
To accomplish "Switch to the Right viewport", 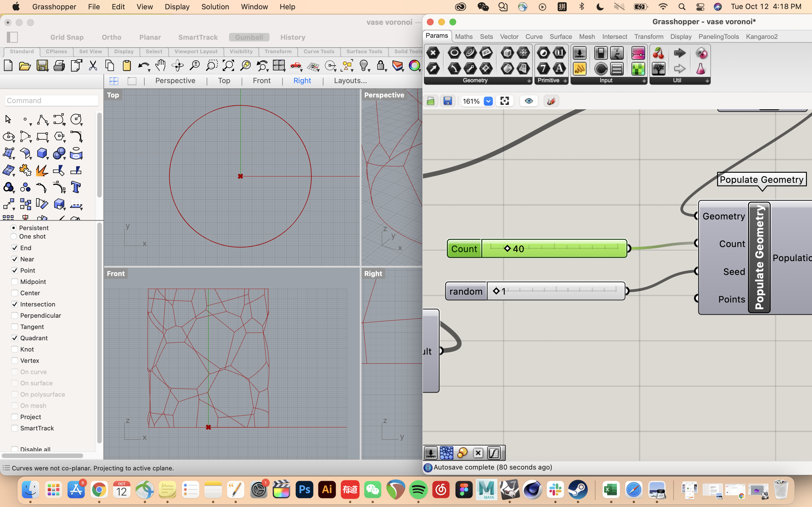I will [302, 81].
